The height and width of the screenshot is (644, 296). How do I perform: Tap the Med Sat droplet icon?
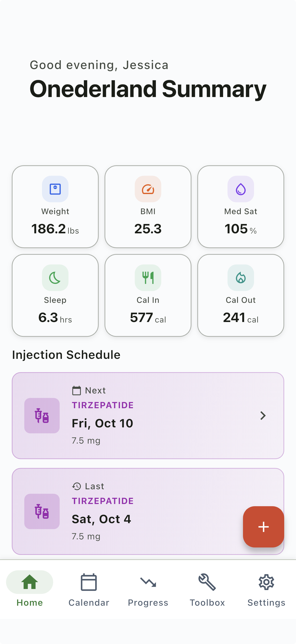[241, 189]
